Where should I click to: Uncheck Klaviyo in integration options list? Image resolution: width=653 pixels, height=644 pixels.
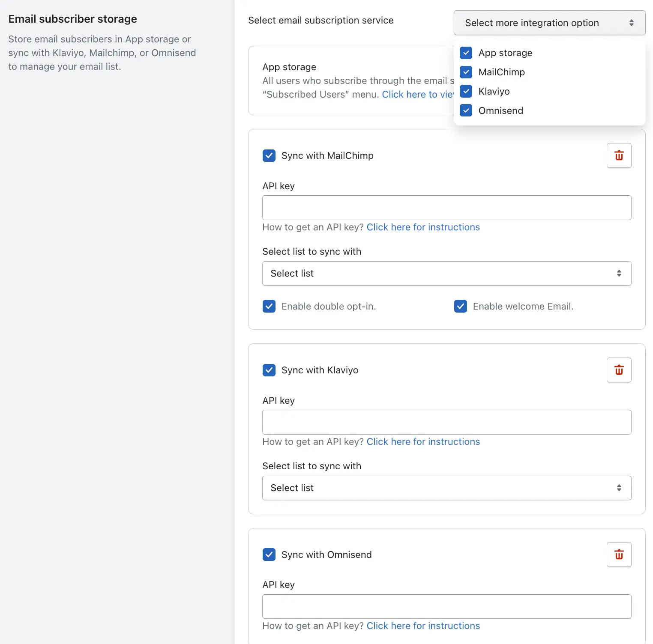[466, 91]
